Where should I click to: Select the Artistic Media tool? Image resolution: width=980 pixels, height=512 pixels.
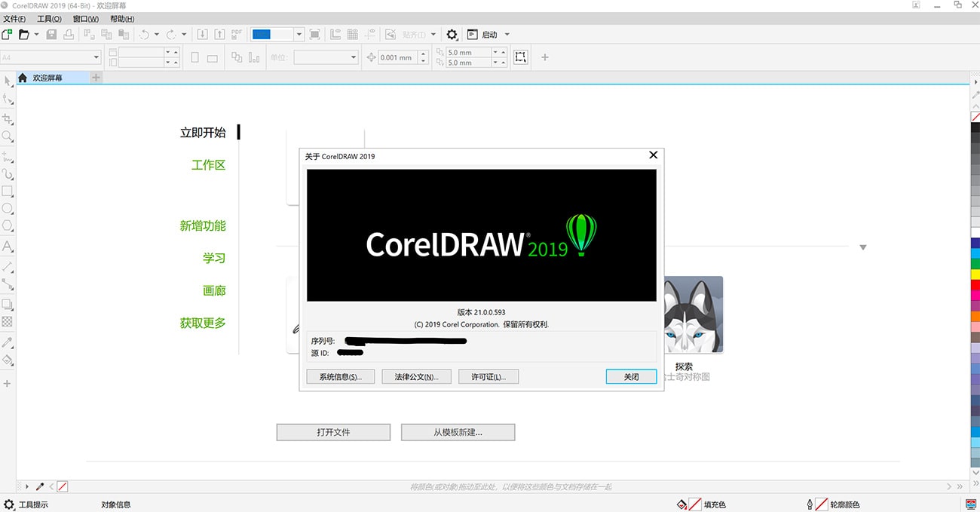coord(8,174)
